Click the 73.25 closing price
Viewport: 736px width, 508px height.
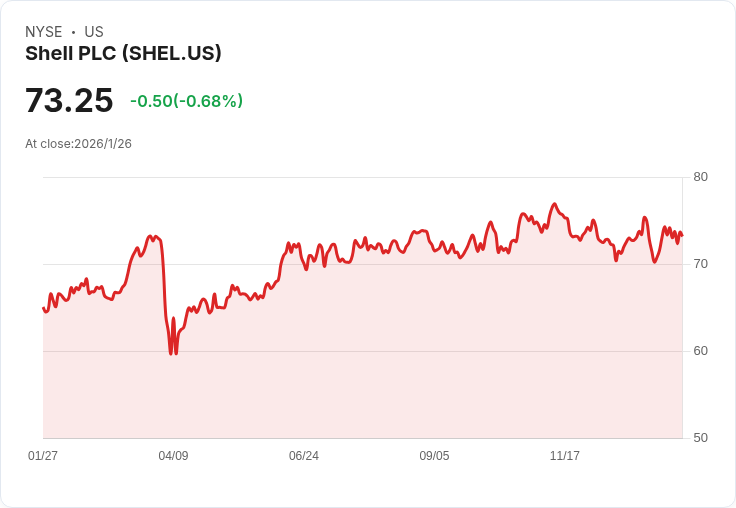(69, 100)
